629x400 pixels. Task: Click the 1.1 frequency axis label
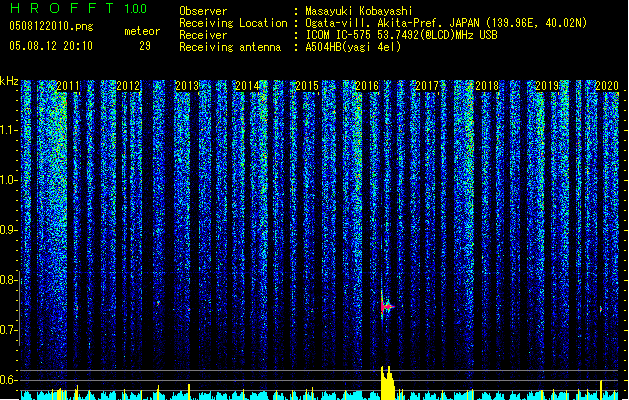[x=8, y=130]
